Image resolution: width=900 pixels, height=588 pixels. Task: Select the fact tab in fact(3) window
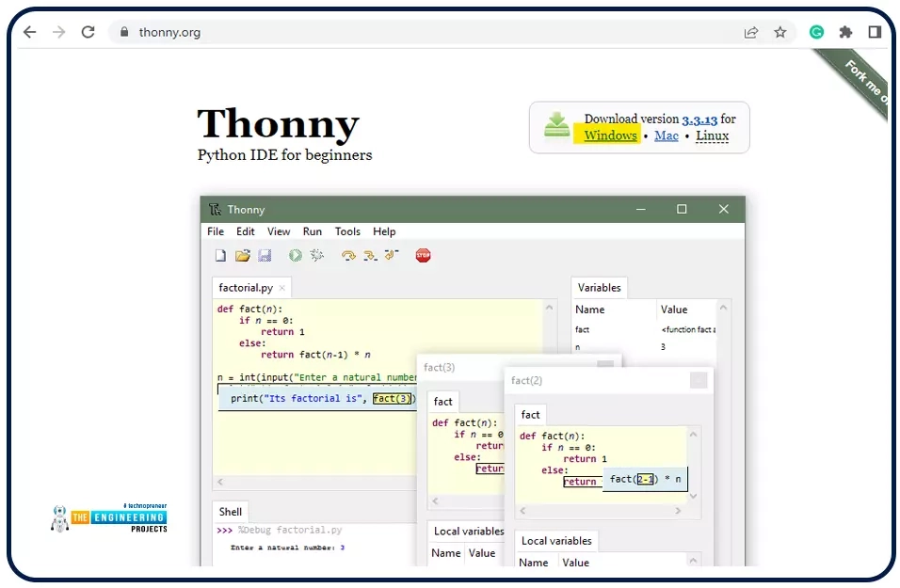click(442, 402)
